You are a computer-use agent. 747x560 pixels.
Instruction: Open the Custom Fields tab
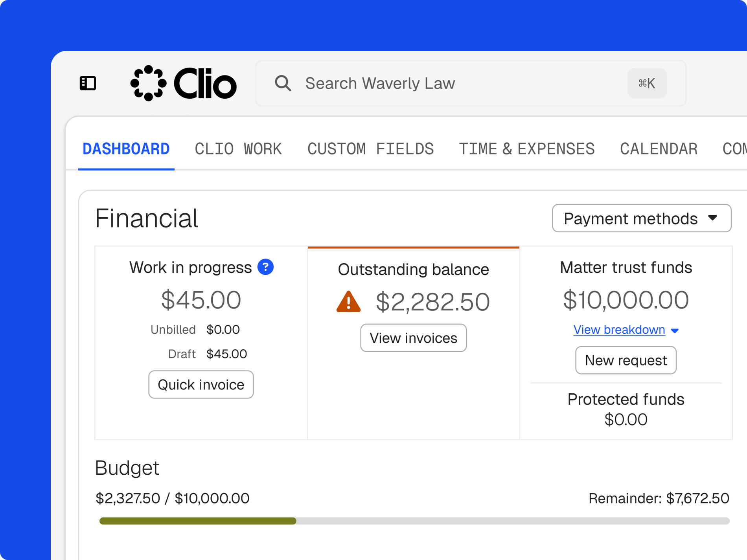(370, 149)
